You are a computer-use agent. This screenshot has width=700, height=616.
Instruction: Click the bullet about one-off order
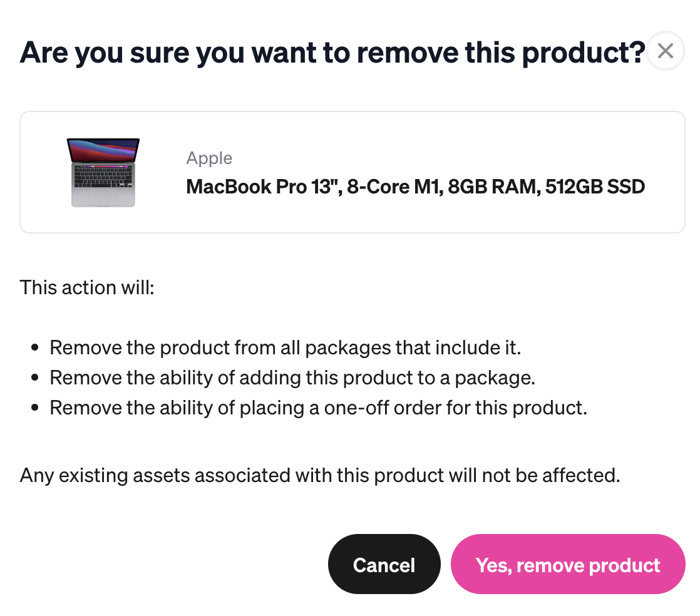coord(318,408)
